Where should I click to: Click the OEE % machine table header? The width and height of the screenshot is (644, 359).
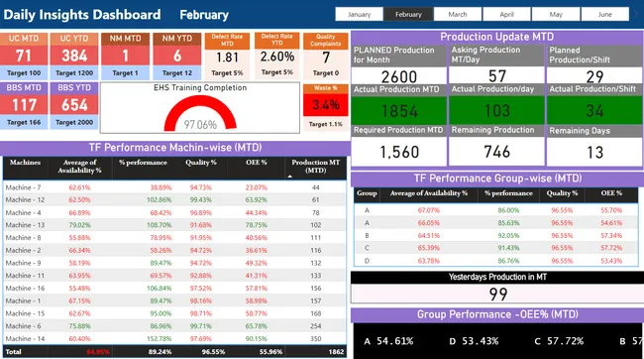[257, 163]
